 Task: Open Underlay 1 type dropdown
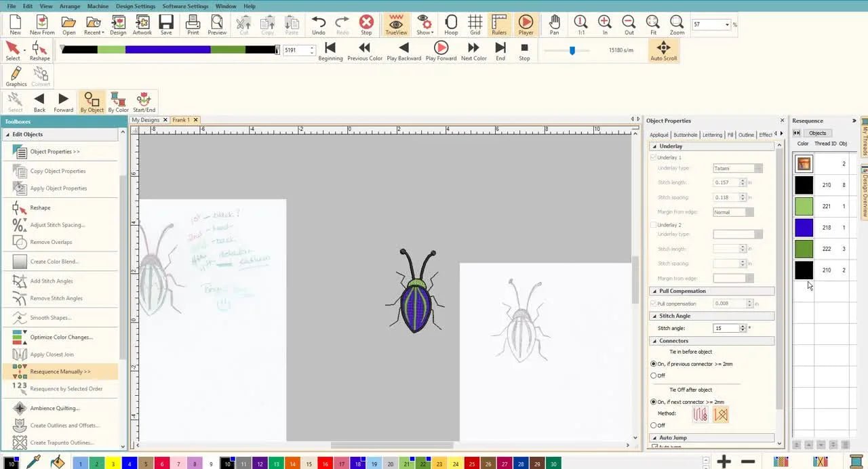(x=758, y=168)
